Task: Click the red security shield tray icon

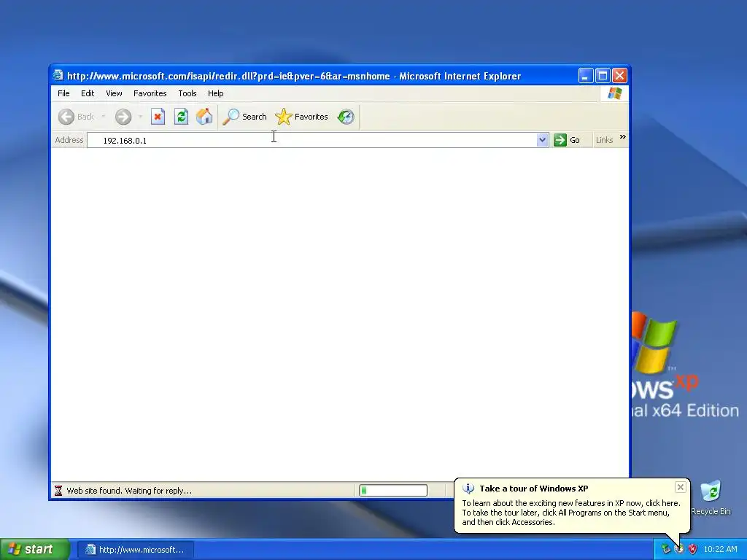Action: point(693,549)
